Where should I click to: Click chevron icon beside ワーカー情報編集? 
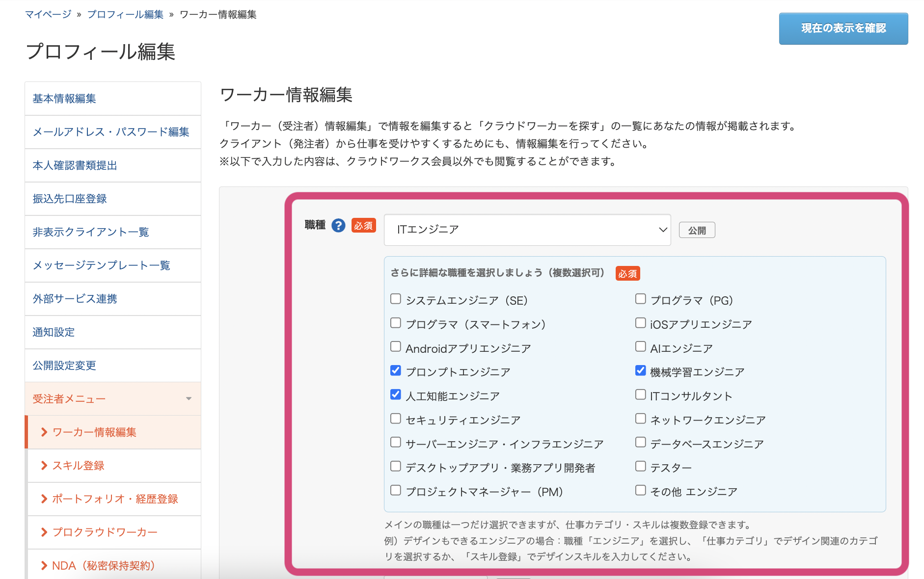tap(44, 432)
